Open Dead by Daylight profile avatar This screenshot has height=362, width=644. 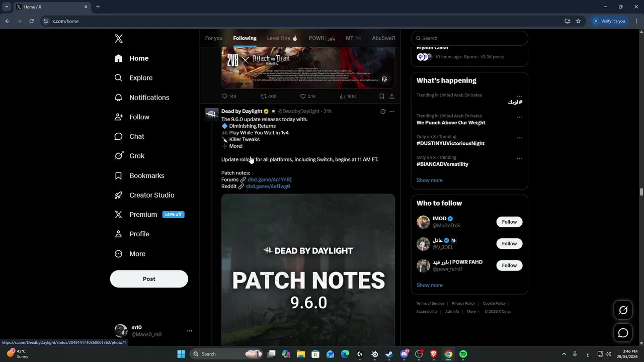click(212, 114)
